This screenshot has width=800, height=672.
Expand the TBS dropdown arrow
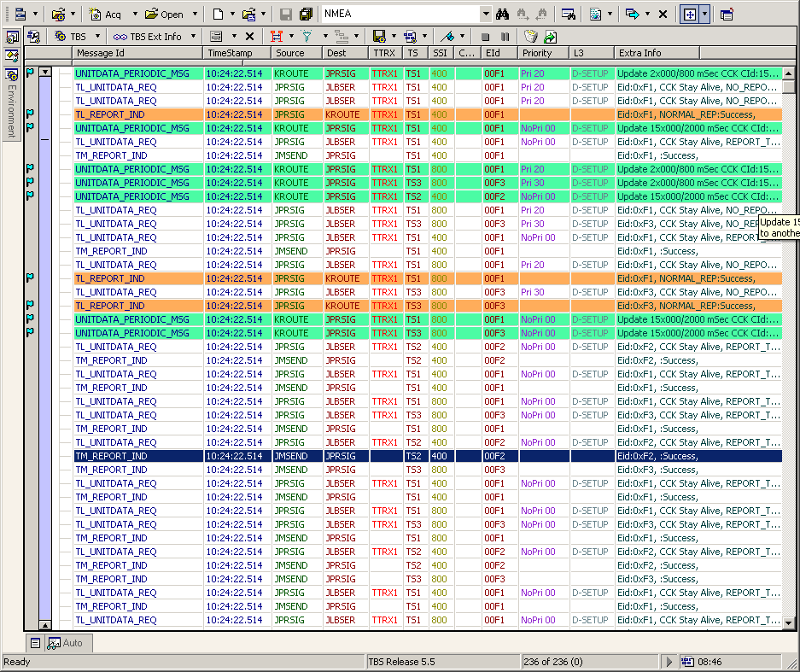[97, 37]
